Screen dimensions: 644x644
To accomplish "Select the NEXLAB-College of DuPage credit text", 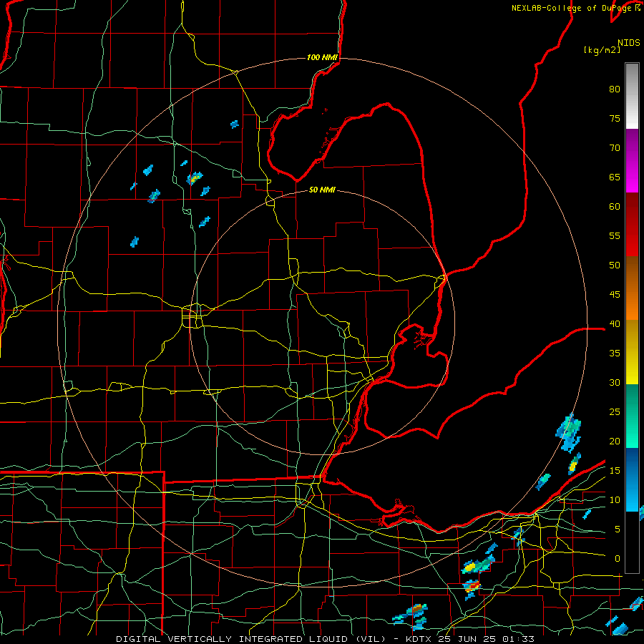I will [x=575, y=8].
